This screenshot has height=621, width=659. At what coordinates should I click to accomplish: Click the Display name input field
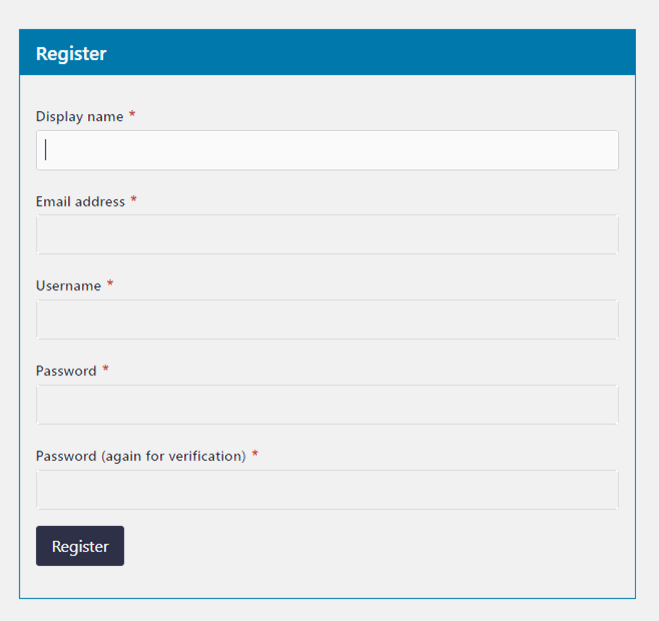coord(327,150)
